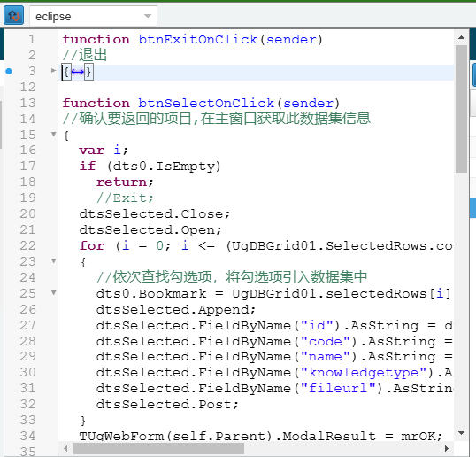This screenshot has height=457, width=476.
Task: Click the vertical scrollbar thumb
Action: pos(462,109)
